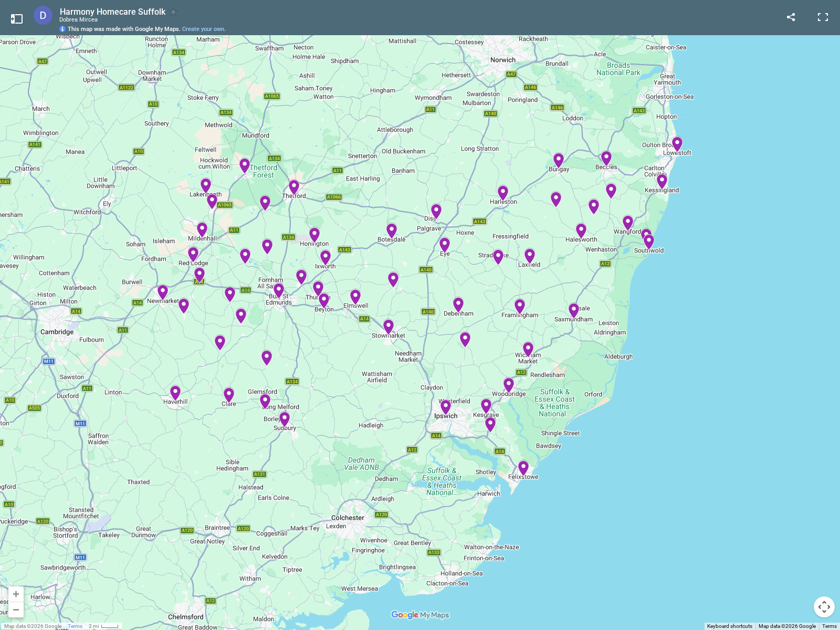Select the Debenham map pin
Image resolution: width=840 pixels, height=630 pixels.
[x=458, y=304]
